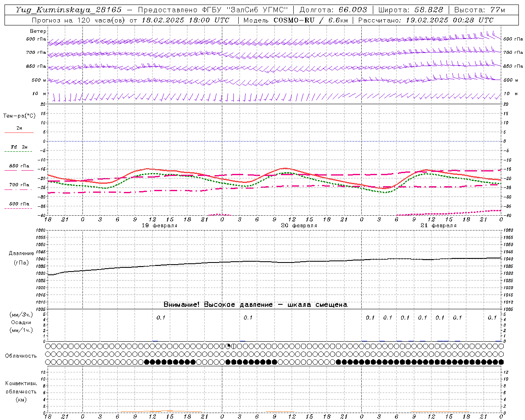This screenshot has height=420, width=525.
Task: Click the model name COSMO-RU / 6.6км
Action: click(x=310, y=20)
